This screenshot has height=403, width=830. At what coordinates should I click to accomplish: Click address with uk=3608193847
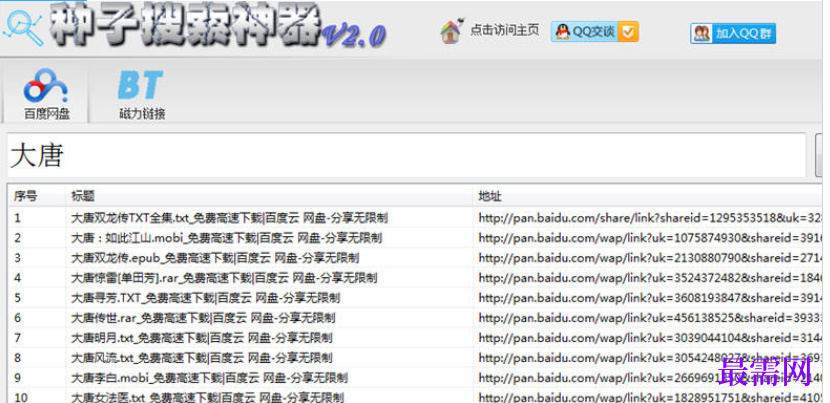[650, 298]
